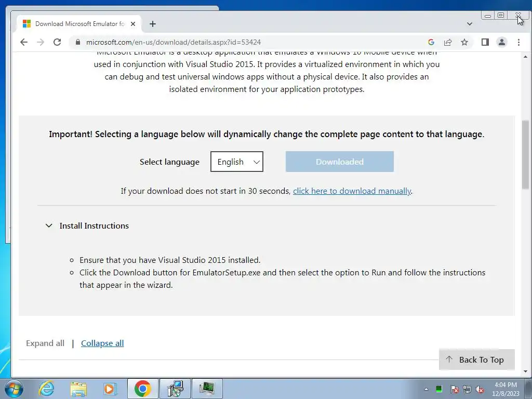This screenshot has height=399, width=532.
Task: Launch Internet Explorer from taskbar
Action: (46, 389)
